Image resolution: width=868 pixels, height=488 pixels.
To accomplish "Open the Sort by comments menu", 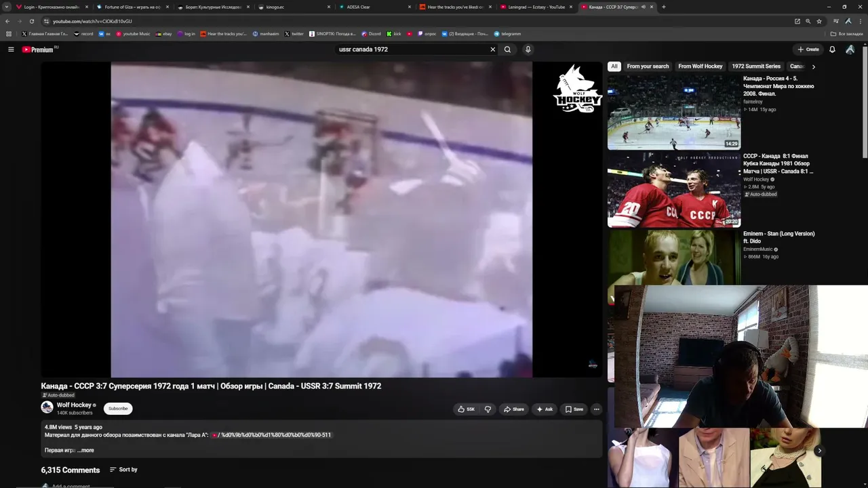I will pyautogui.click(x=123, y=470).
